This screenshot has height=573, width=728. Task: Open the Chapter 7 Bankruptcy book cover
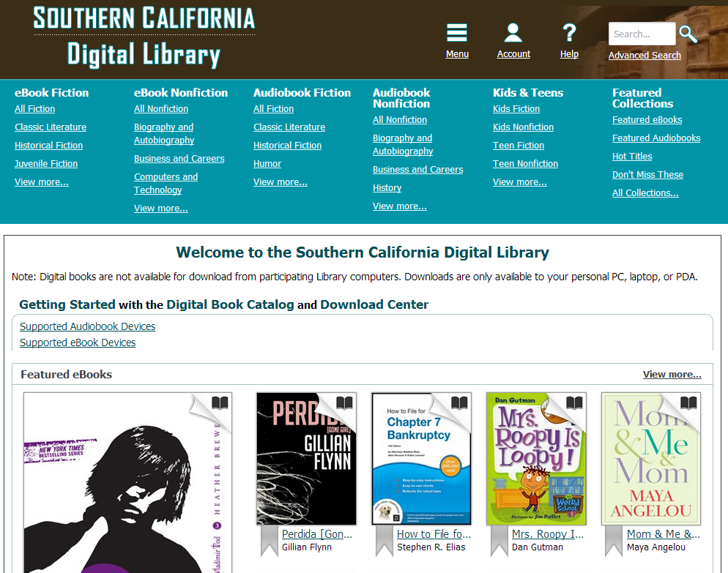pos(422,459)
